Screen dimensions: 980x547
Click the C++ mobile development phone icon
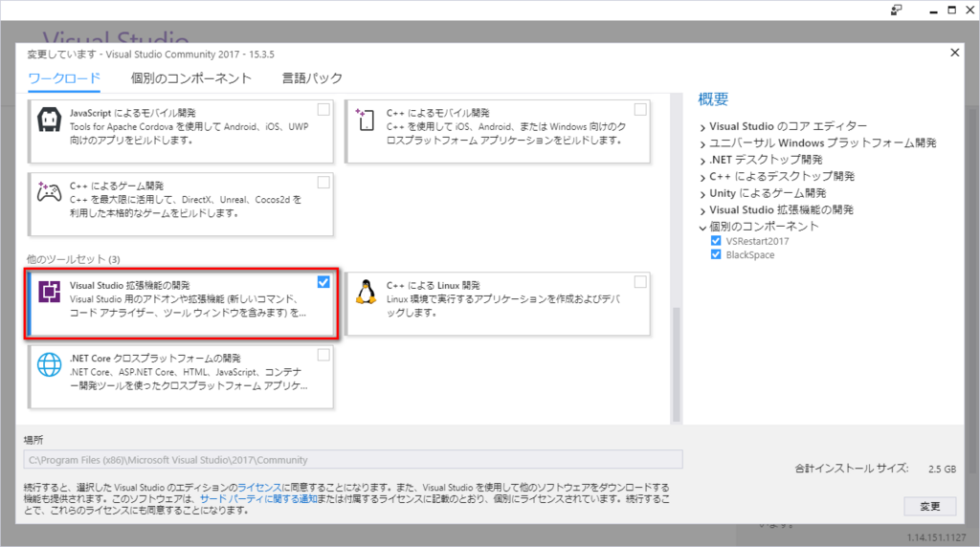(365, 120)
